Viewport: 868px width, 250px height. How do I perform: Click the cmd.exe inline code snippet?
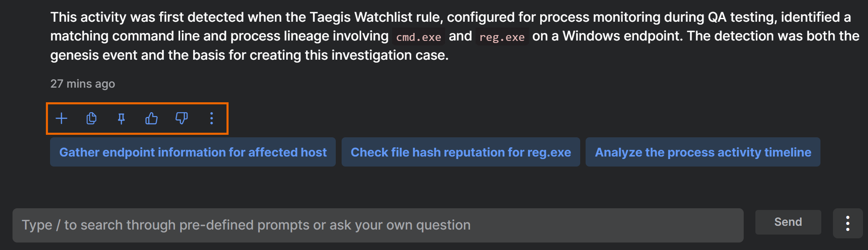click(418, 37)
